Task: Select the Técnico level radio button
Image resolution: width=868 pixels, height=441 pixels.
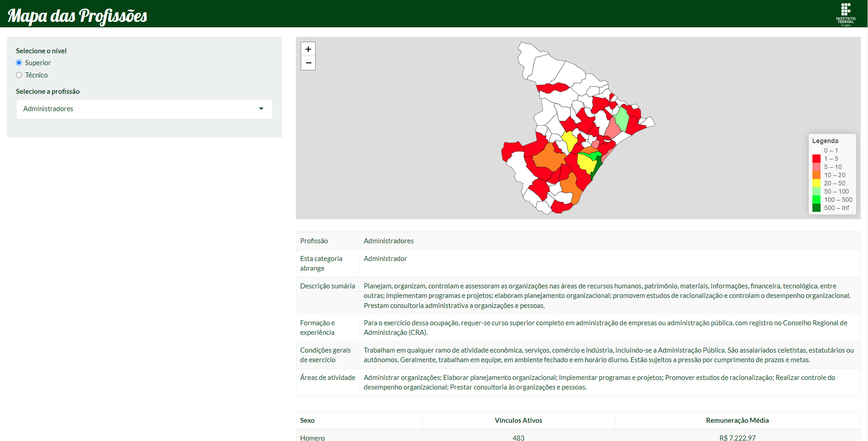Action: (x=19, y=75)
